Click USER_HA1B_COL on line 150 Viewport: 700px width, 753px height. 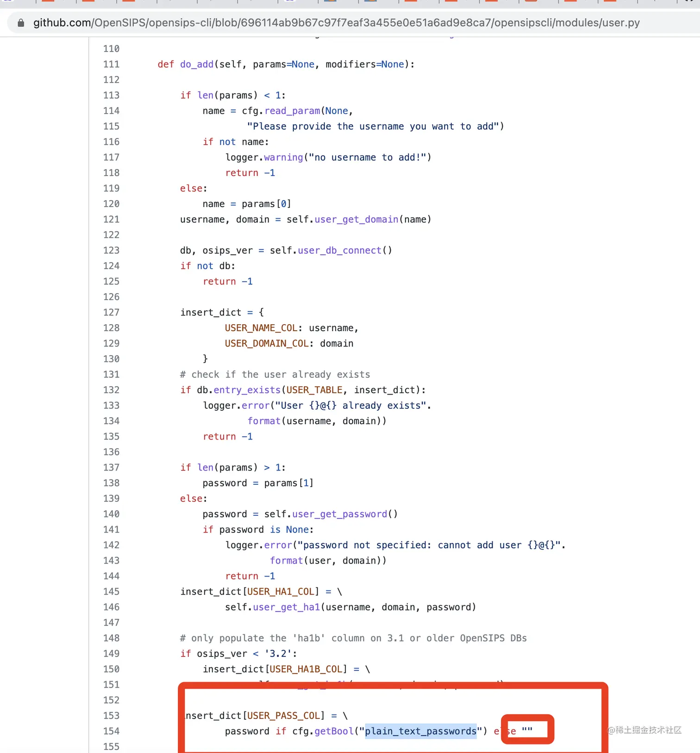[x=306, y=669]
